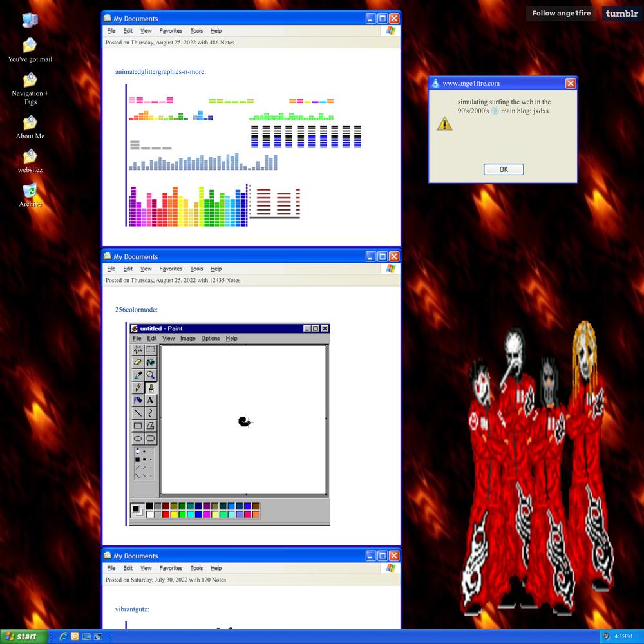This screenshot has width=644, height=644.
Task: Select the Curve tool in Paint
Action: (x=151, y=413)
